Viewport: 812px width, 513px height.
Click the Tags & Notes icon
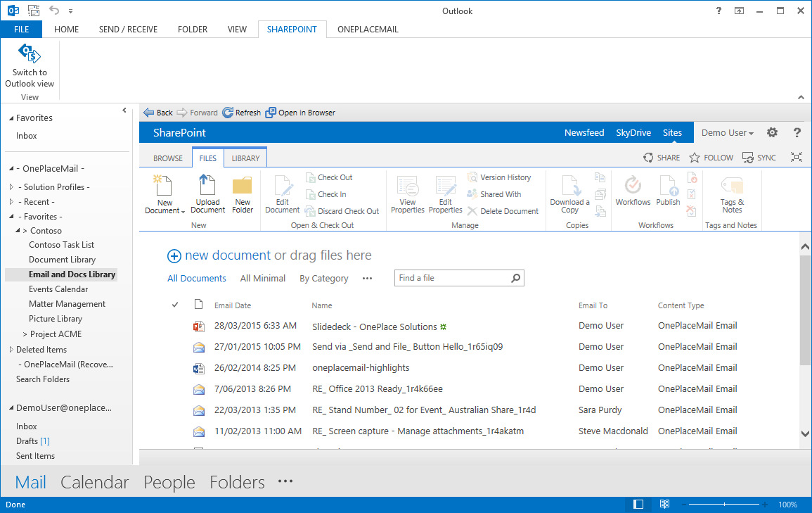click(x=733, y=186)
